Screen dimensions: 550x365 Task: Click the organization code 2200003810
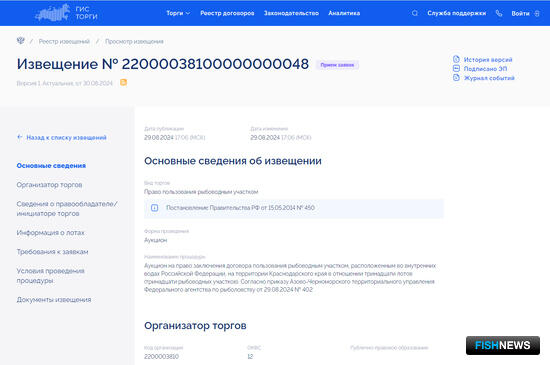[x=161, y=356]
